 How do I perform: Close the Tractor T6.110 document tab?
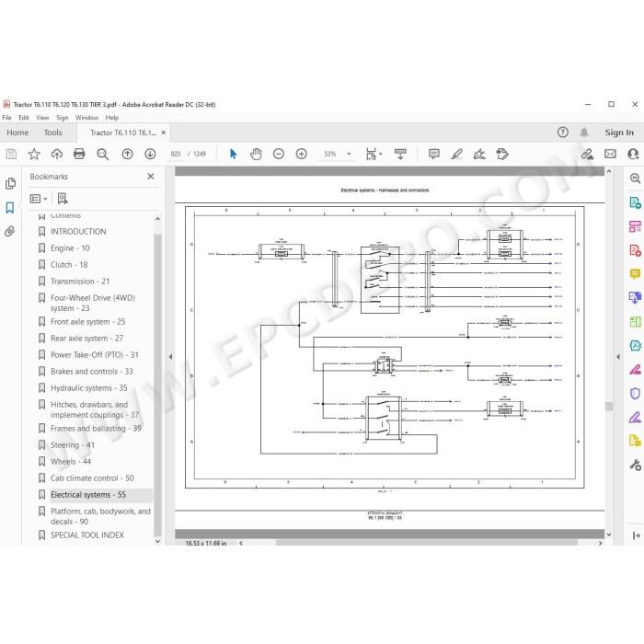164,132
